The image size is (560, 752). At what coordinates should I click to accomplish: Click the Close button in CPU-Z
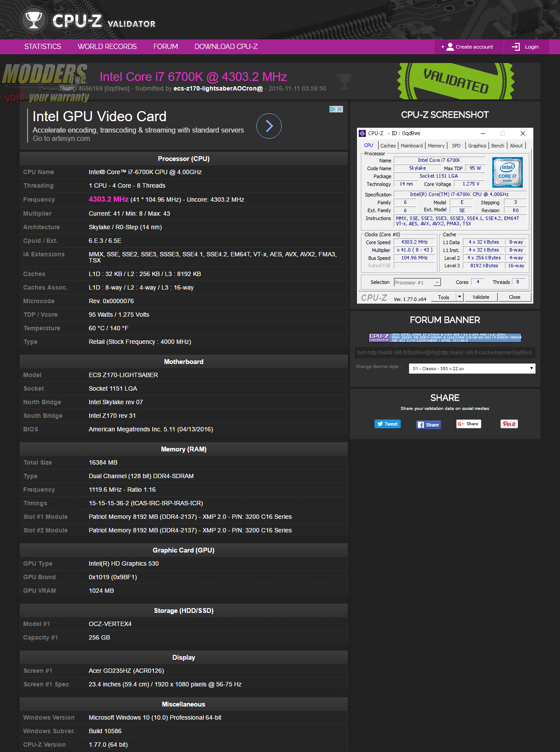(x=514, y=297)
